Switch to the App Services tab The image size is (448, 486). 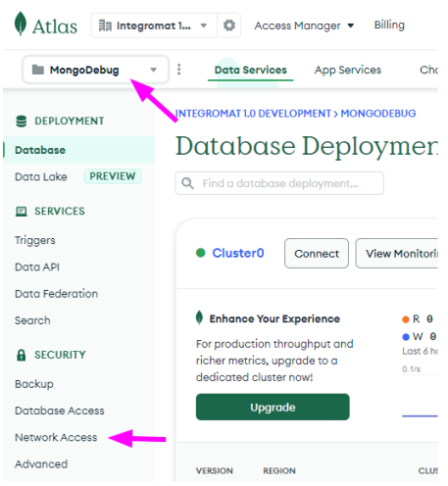pyautogui.click(x=348, y=70)
